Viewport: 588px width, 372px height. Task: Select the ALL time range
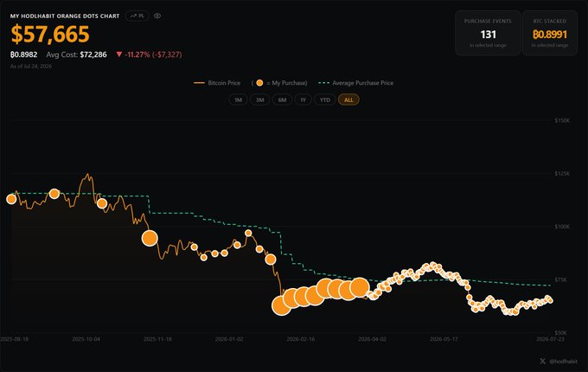pyautogui.click(x=348, y=99)
